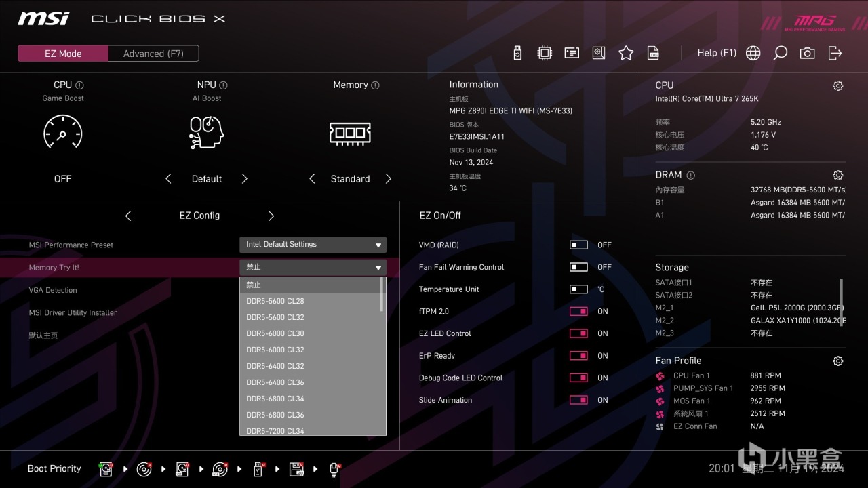The width and height of the screenshot is (868, 488).
Task: Switch the Temperature Unit toggle
Action: coord(578,289)
